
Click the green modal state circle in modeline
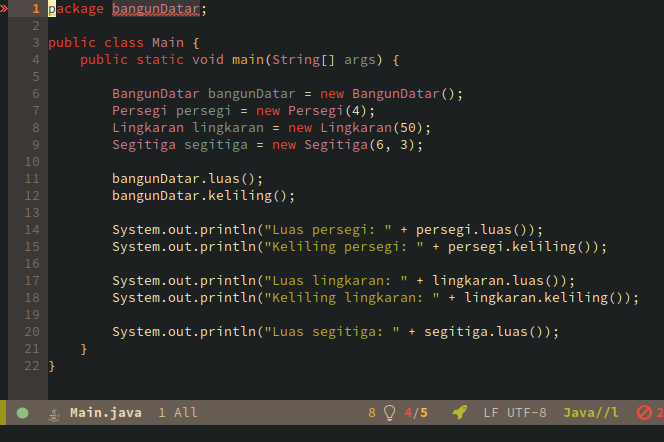pyautogui.click(x=23, y=412)
